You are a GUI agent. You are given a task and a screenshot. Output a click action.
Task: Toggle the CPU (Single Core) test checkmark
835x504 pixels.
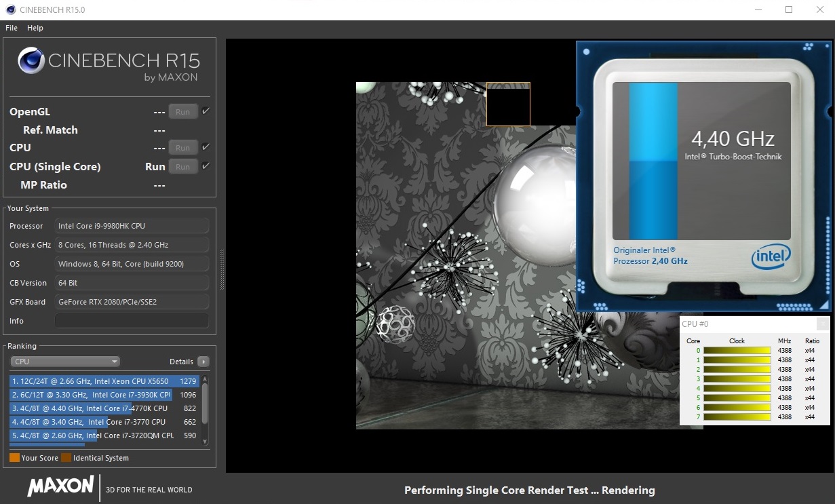pyautogui.click(x=206, y=166)
